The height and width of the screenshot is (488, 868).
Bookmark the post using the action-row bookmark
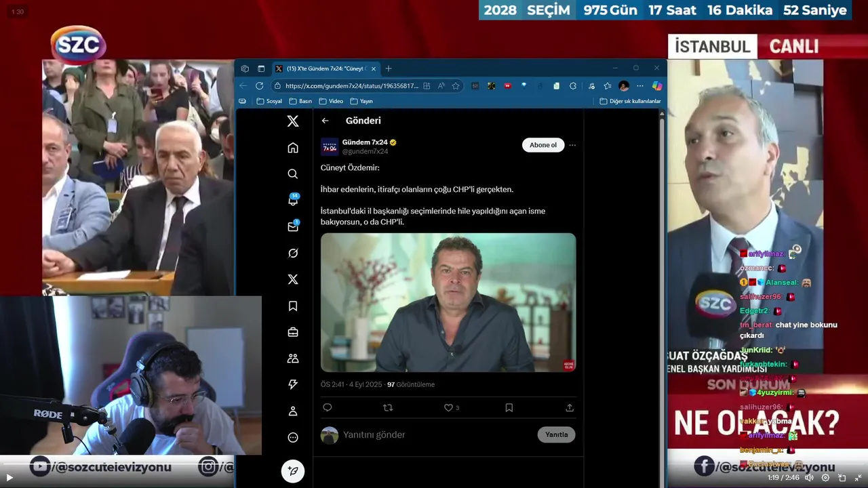509,407
